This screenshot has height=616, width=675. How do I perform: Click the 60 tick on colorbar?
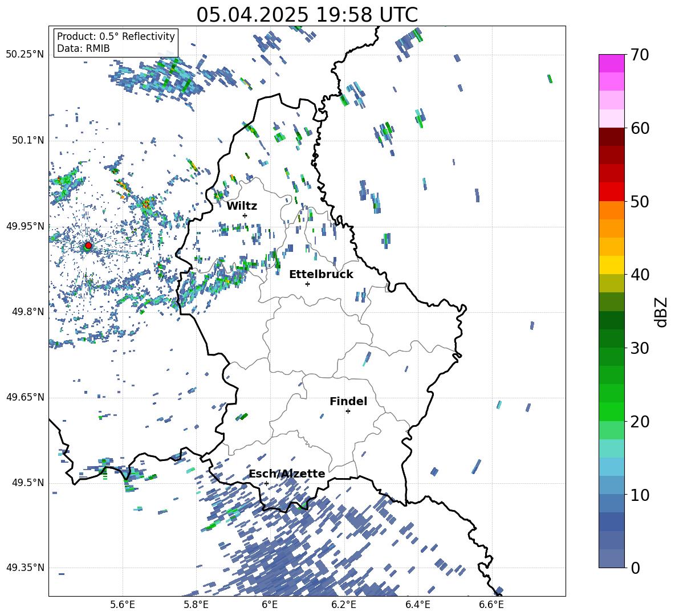[x=640, y=128]
